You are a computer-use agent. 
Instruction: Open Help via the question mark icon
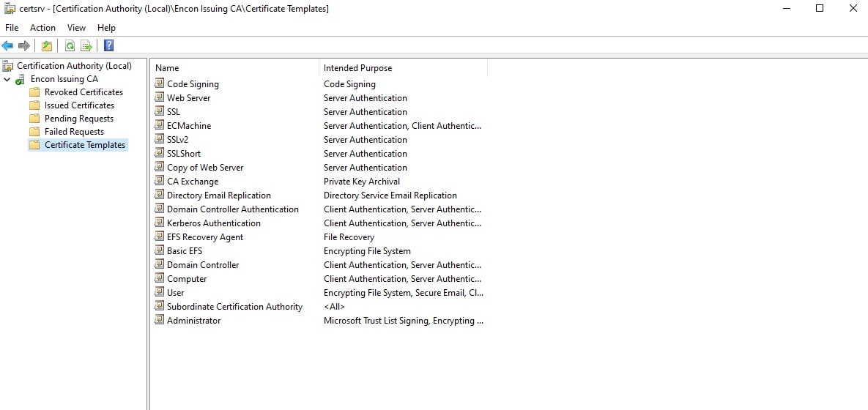point(108,45)
